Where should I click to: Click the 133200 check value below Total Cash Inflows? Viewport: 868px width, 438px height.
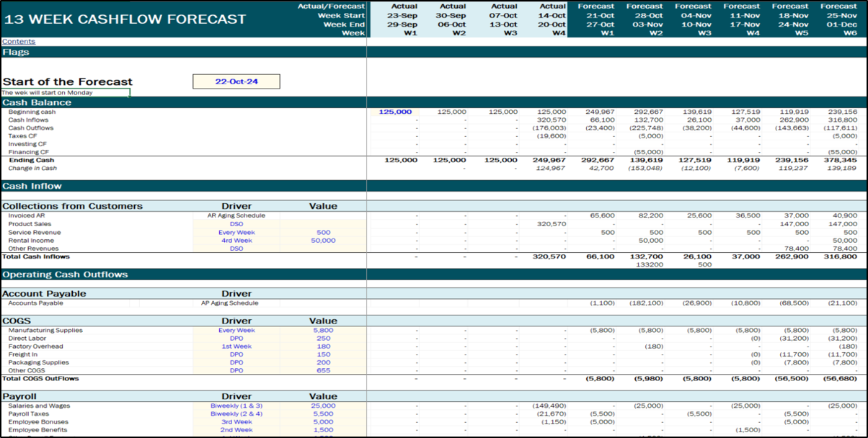coord(650,264)
